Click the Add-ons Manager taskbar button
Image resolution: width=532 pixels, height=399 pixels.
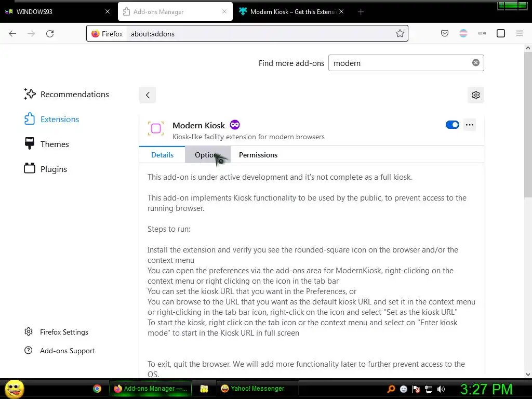[151, 389]
